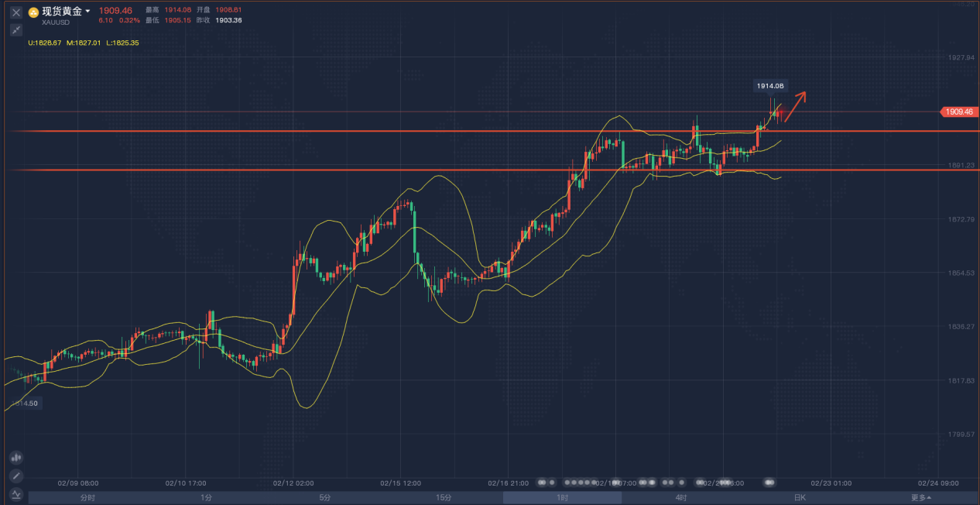Viewport: 980px width, 505px height.
Task: Switch to the 5分 timeframe tab
Action: click(x=325, y=497)
